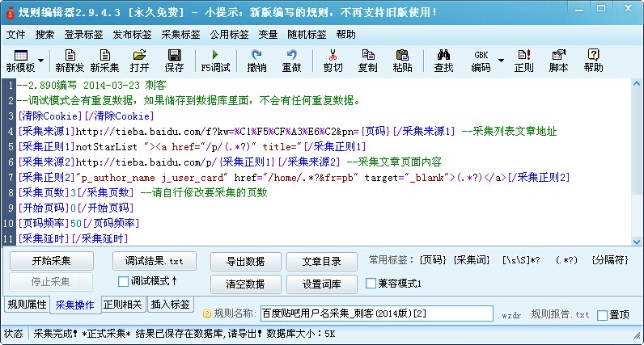This screenshot has width=644, height=345.
Task: Click the 文章目录 button
Action: 321,261
